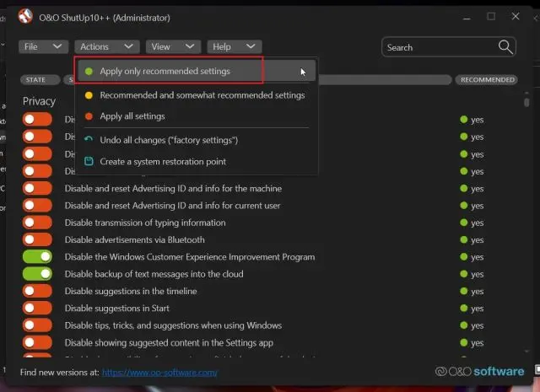Click the save icon beside system restoration point

[89, 161]
